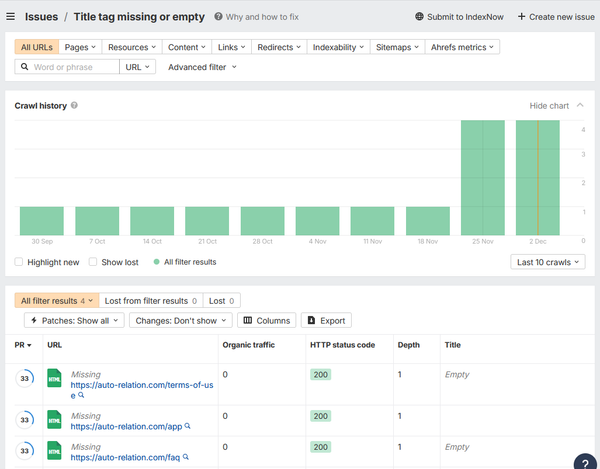Enable the Show lost checkbox
Image resolution: width=600 pixels, height=469 pixels.
(x=93, y=262)
